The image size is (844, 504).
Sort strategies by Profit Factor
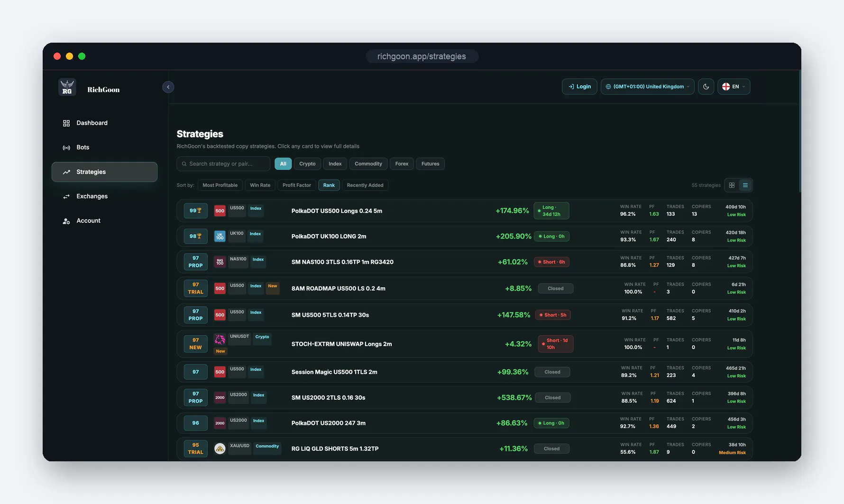coord(297,185)
